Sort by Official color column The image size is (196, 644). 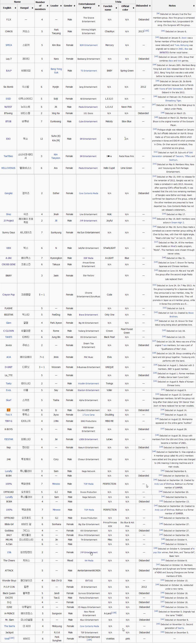click(x=133, y=8)
